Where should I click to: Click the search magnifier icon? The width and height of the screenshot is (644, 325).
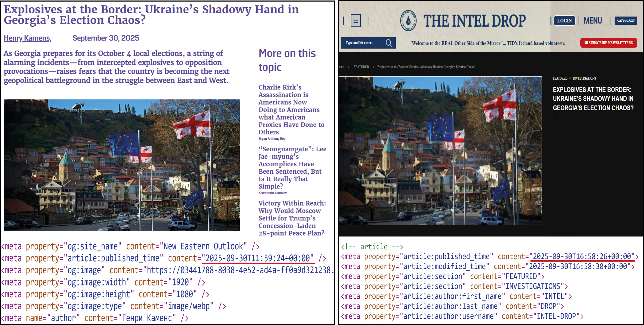pyautogui.click(x=389, y=43)
